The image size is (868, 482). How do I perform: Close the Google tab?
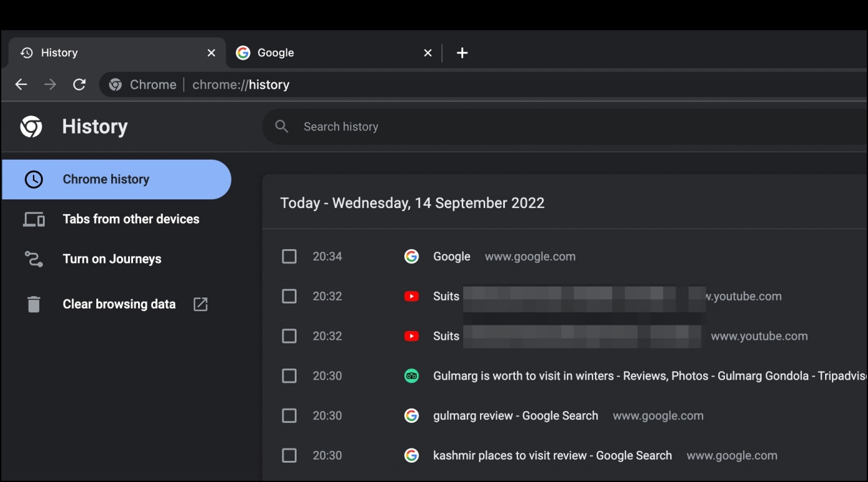point(428,53)
